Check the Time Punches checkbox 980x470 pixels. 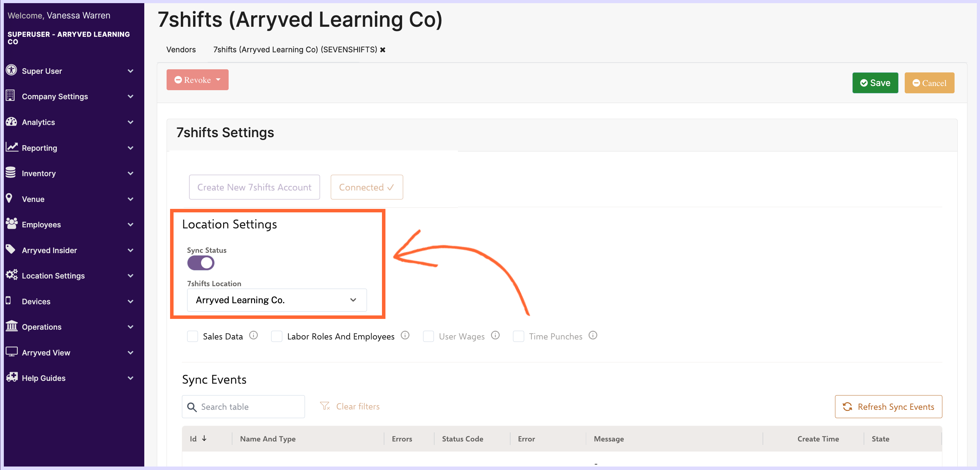(x=519, y=336)
